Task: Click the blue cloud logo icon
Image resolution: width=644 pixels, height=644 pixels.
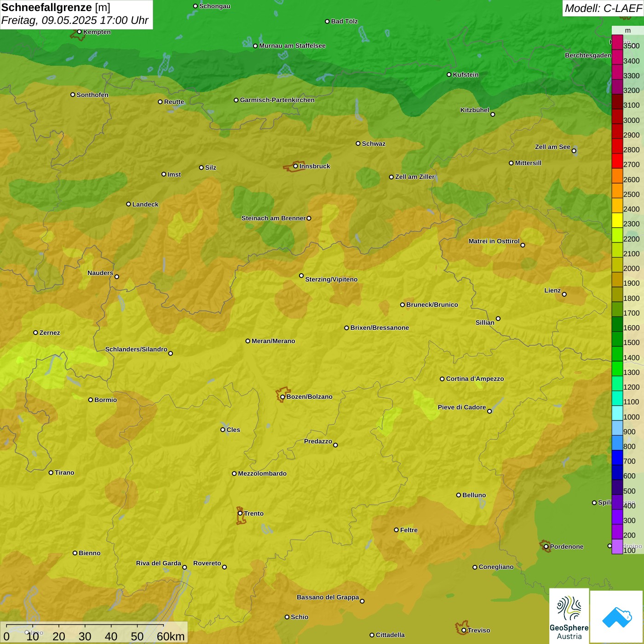Action: coord(617,617)
